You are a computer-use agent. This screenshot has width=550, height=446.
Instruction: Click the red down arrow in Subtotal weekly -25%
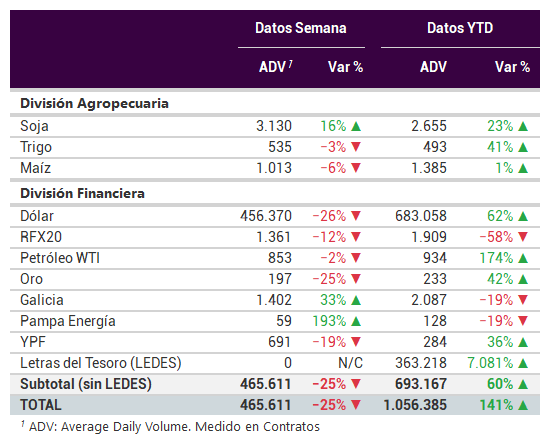tap(356, 384)
